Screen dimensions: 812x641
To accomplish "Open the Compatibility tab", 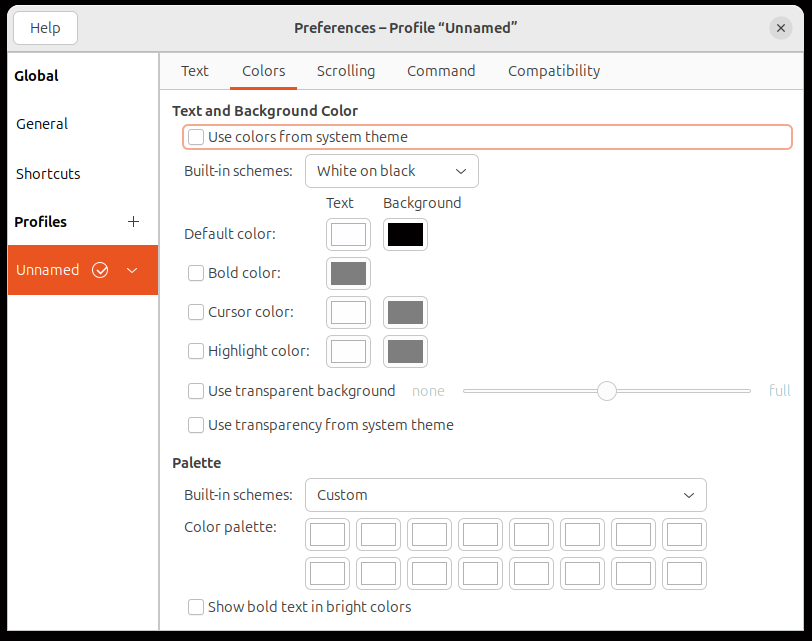I will click(554, 71).
